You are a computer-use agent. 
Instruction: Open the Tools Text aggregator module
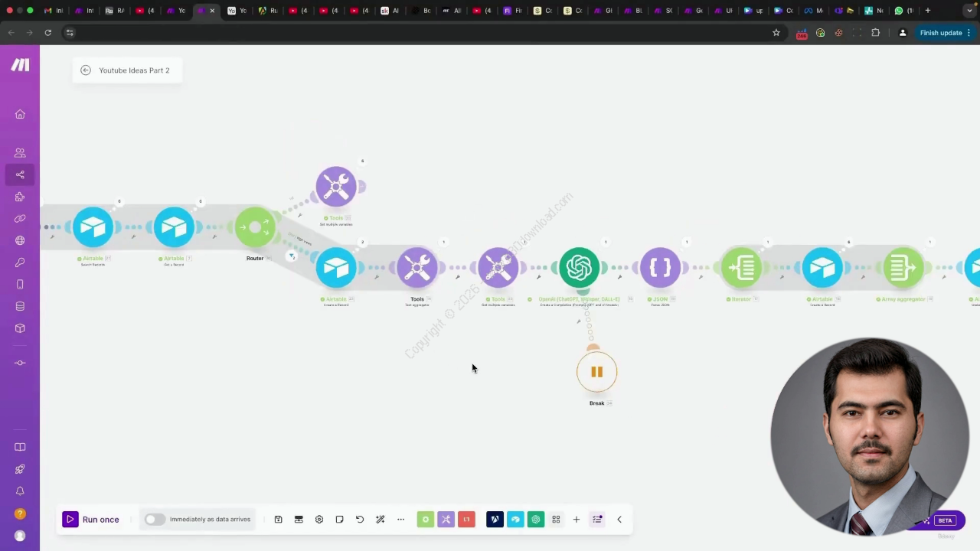[x=417, y=268]
